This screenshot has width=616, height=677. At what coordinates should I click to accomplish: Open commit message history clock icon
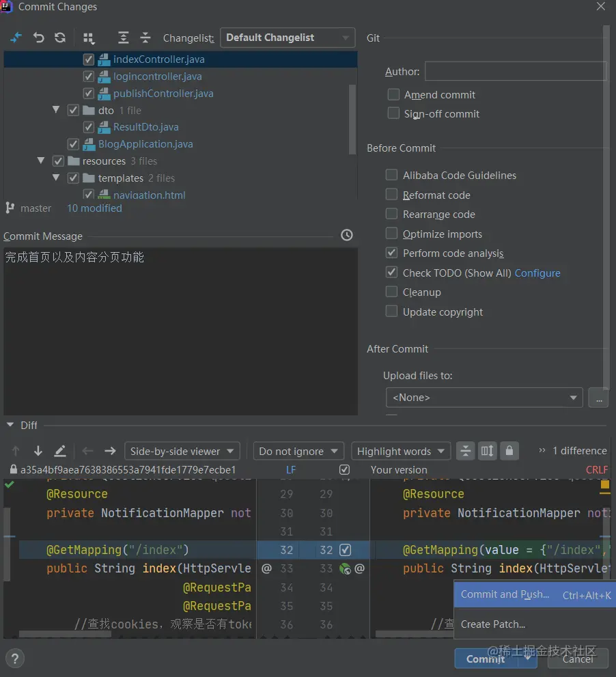[347, 235]
